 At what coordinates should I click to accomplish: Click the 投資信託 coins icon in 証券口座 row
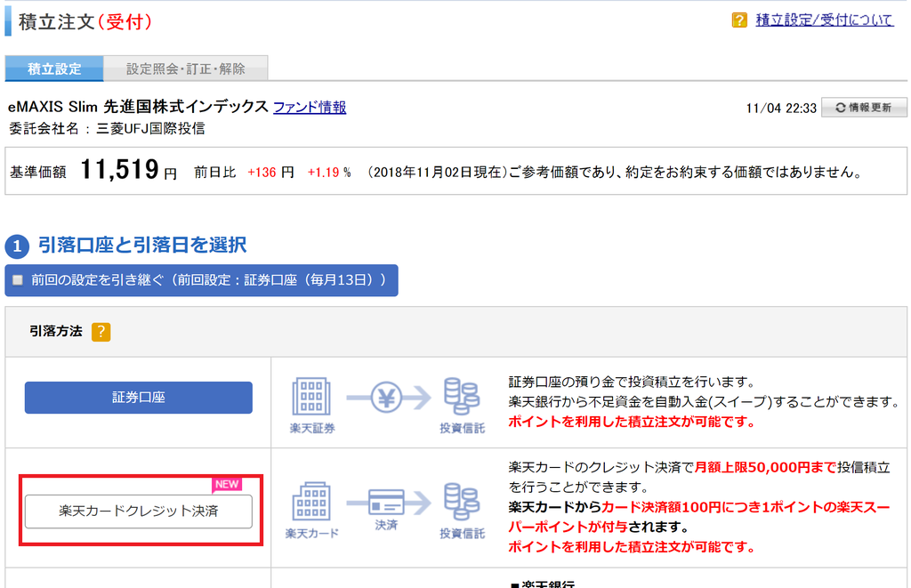462,396
